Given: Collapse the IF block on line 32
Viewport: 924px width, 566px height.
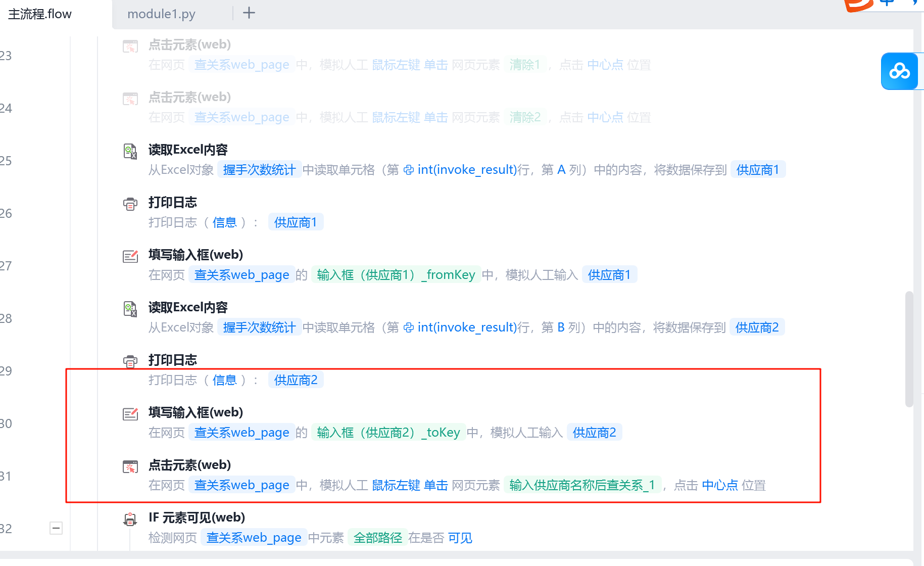Looking at the screenshot, I should [56, 528].
